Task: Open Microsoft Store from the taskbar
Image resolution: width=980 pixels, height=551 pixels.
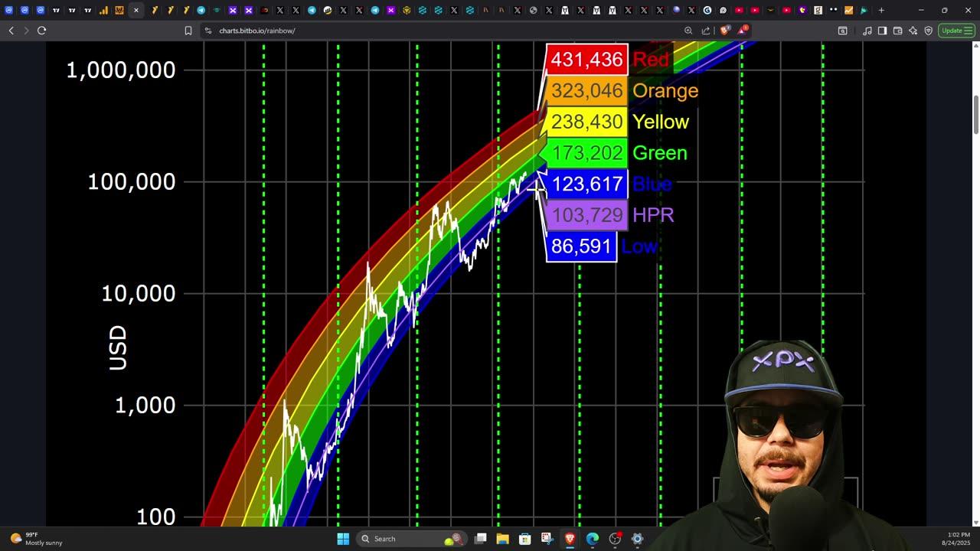Action: [x=525, y=539]
